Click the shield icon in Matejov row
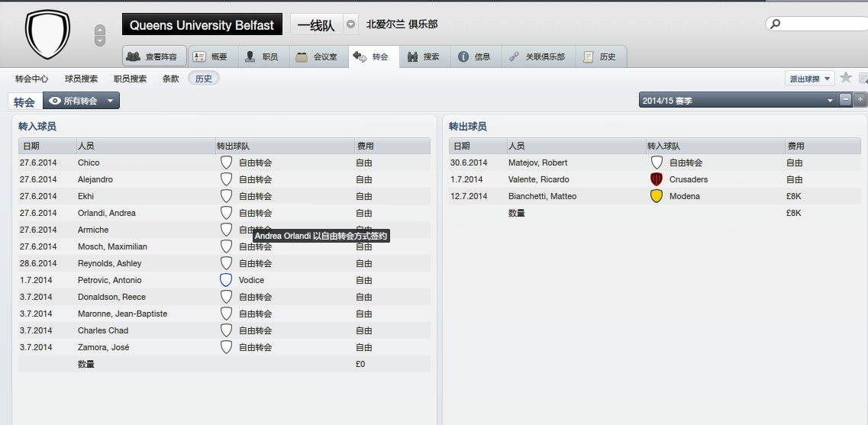Viewport: 868px width, 425px height. point(657,163)
